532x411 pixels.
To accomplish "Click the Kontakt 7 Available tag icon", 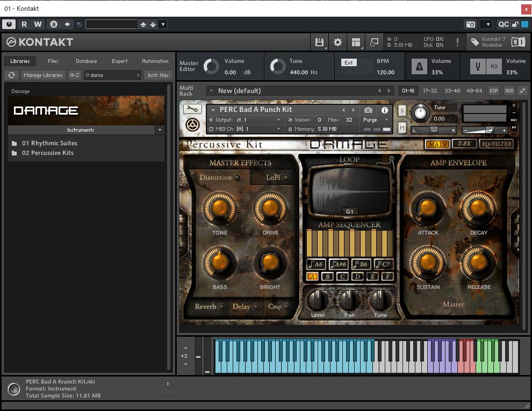I will pos(475,42).
